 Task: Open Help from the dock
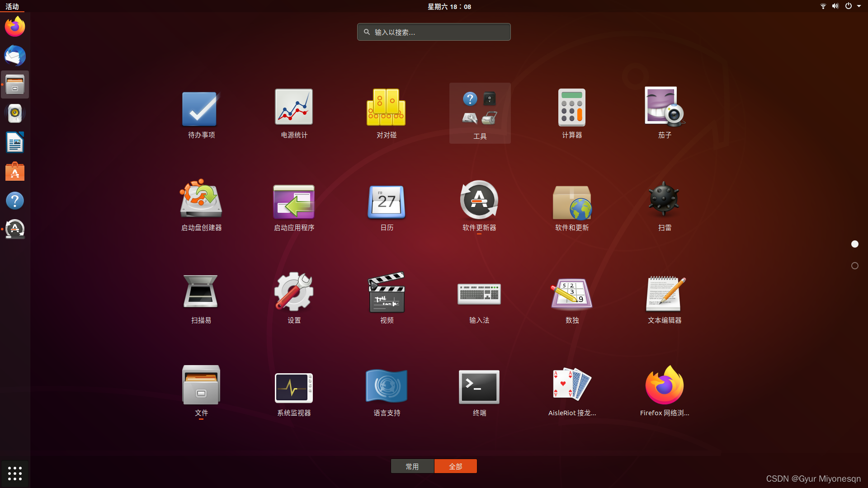(15, 201)
